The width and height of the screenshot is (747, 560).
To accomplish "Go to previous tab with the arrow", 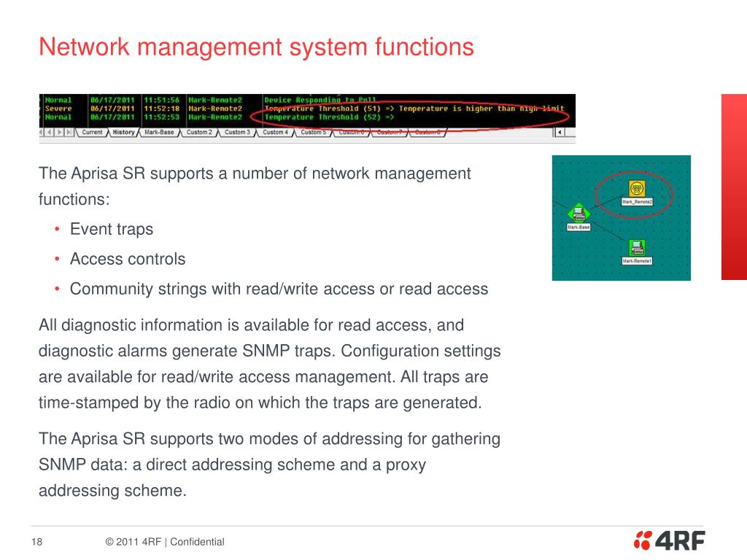I will tap(50, 132).
